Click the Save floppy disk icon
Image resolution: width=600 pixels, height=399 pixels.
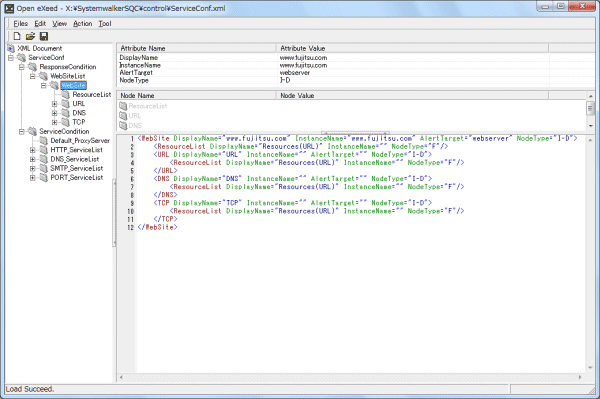coord(44,36)
